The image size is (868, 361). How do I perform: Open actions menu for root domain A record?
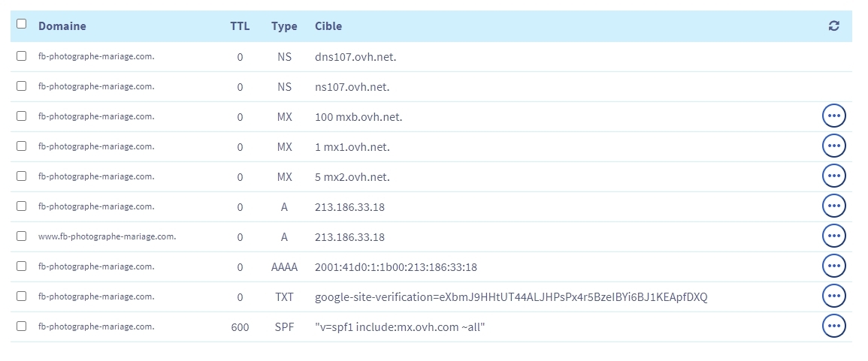pos(833,206)
